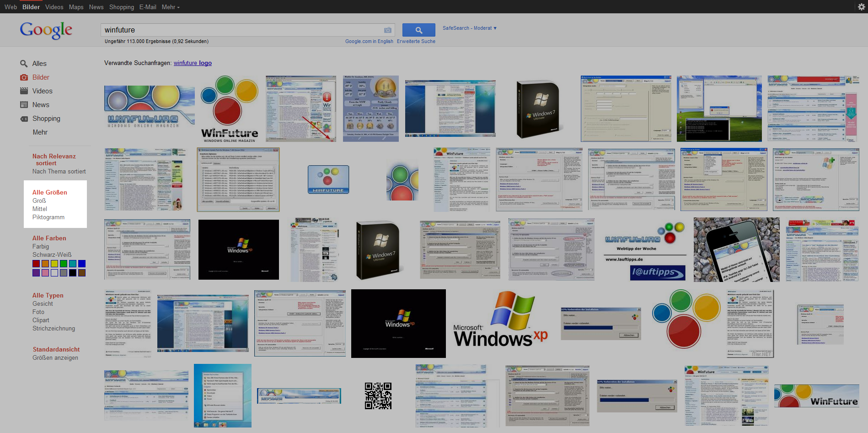Viewport: 868px width, 433px height.
Task: Click the Shopping tag icon in sidebar
Action: pos(24,119)
